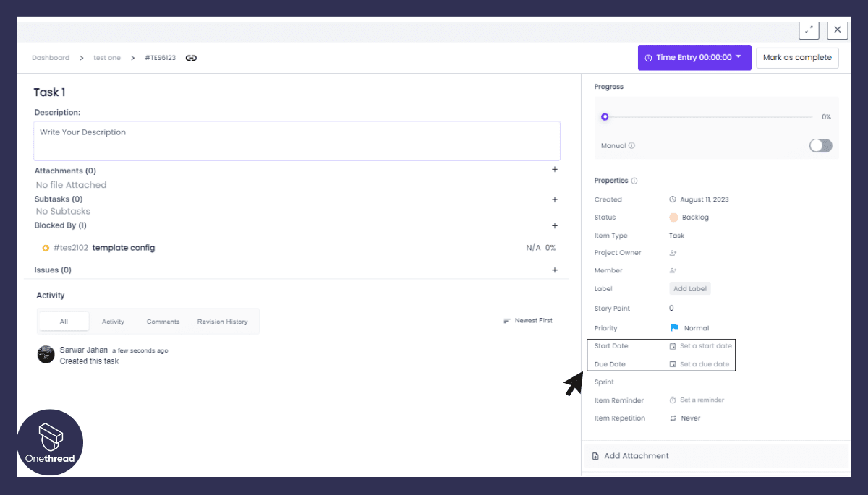
Task: Click the expand fullscreen icon
Action: click(809, 30)
